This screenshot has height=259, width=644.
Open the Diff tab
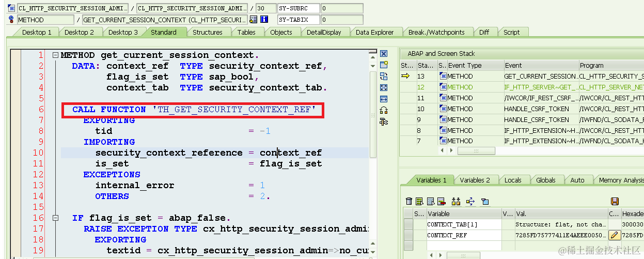[x=484, y=32]
